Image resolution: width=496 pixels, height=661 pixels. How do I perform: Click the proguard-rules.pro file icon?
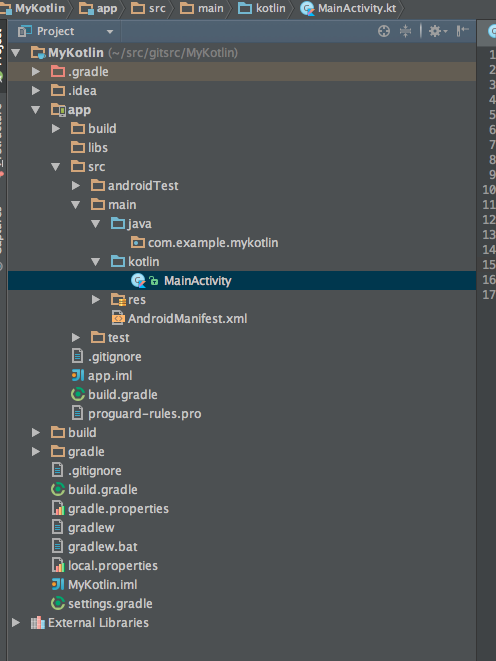[x=78, y=413]
